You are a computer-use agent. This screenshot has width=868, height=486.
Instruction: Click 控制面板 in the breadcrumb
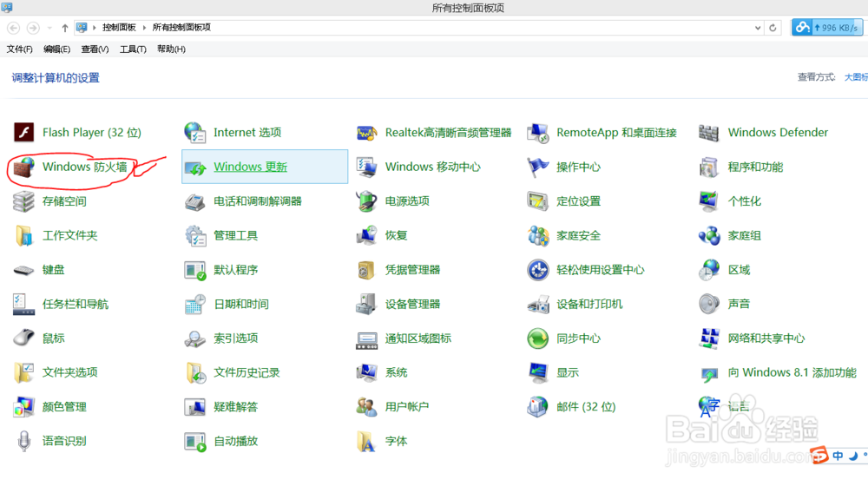point(118,28)
